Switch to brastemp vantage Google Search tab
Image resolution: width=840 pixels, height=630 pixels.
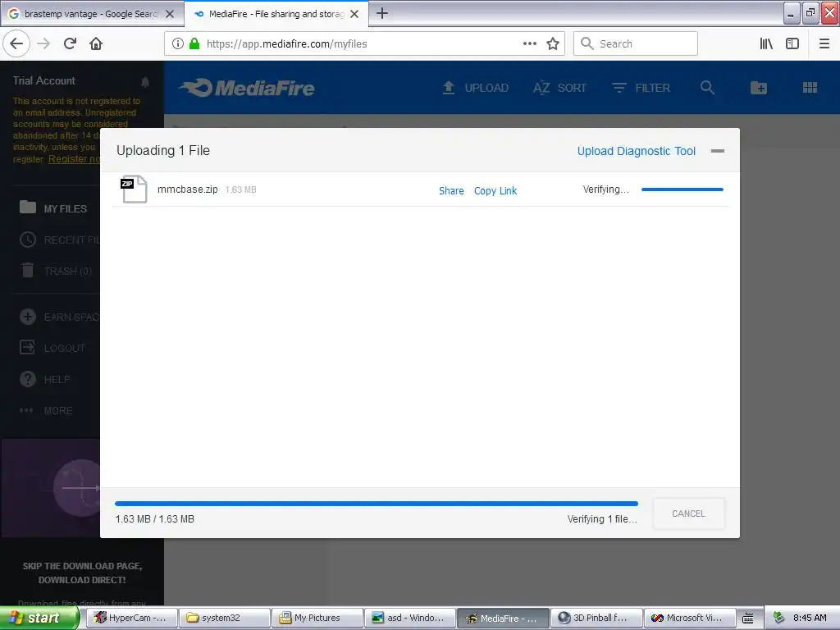pos(91,13)
